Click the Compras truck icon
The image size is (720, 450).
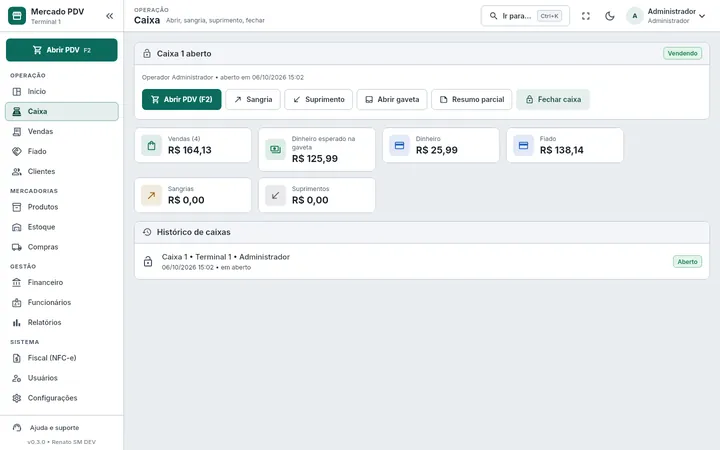17,247
